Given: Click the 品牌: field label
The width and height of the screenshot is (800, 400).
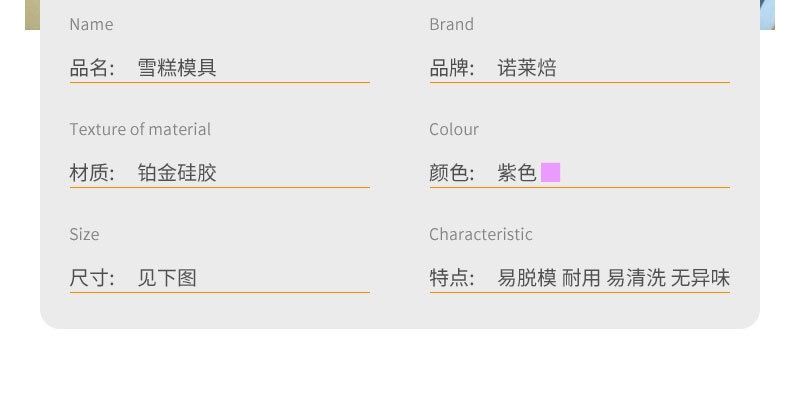Looking at the screenshot, I should 453,68.
